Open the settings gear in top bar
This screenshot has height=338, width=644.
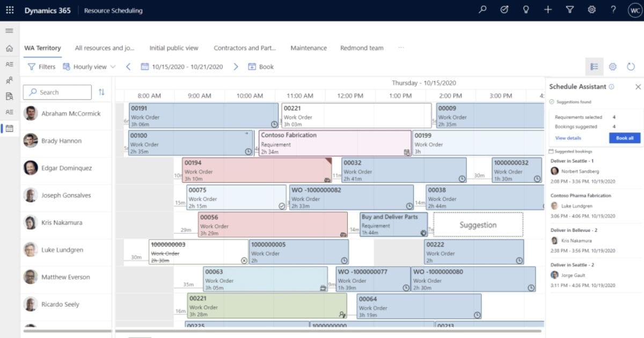pos(591,10)
